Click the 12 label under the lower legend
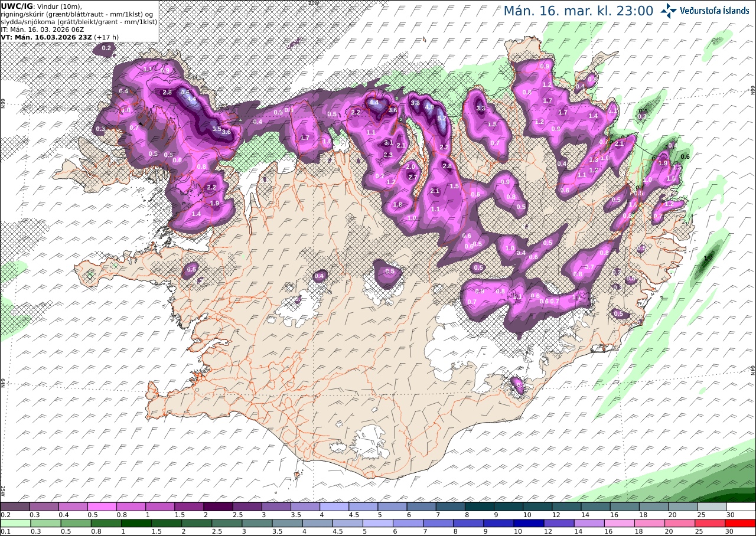756x536 pixels. tap(548, 532)
